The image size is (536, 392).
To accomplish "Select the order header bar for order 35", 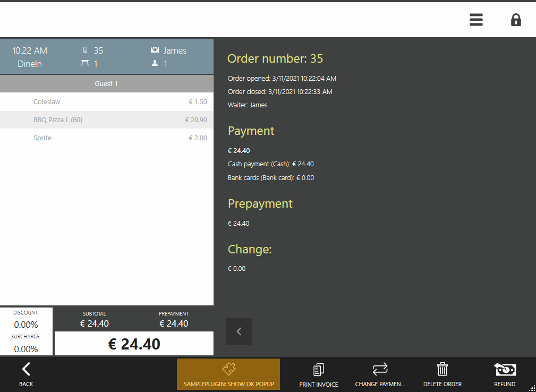I will (x=106, y=57).
